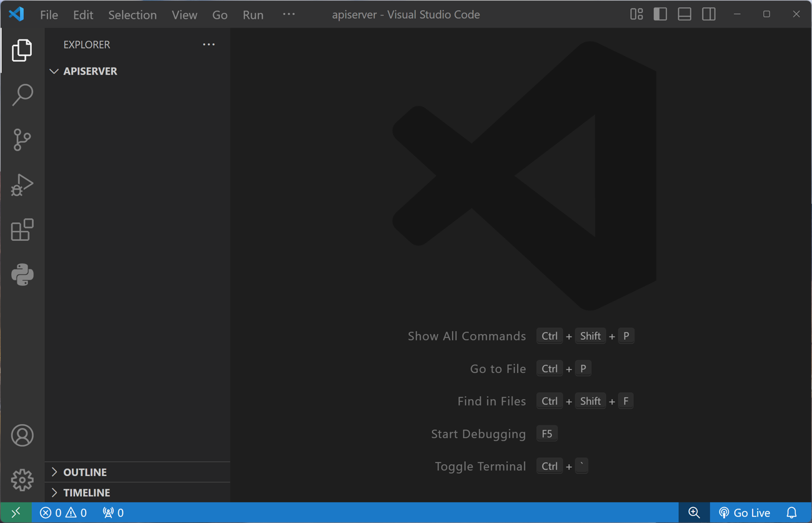This screenshot has height=523, width=812.
Task: Open the Manage gear menu
Action: (x=22, y=480)
